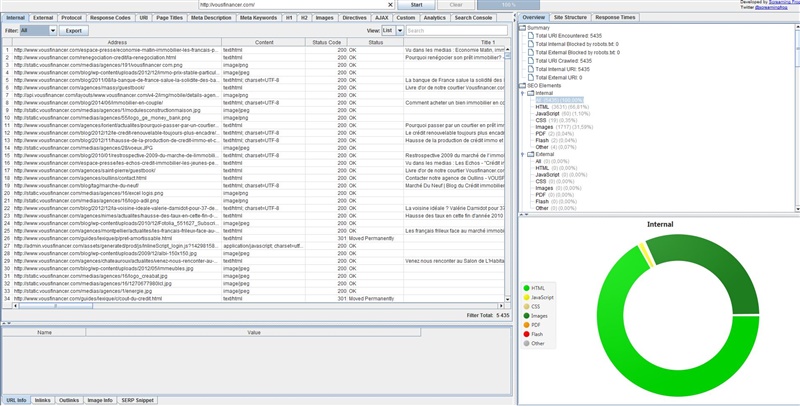
Task: Open the Images tab
Action: [x=324, y=18]
